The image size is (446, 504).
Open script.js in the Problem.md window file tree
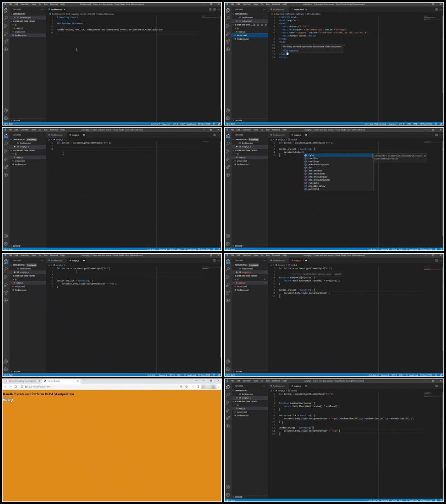[19, 28]
